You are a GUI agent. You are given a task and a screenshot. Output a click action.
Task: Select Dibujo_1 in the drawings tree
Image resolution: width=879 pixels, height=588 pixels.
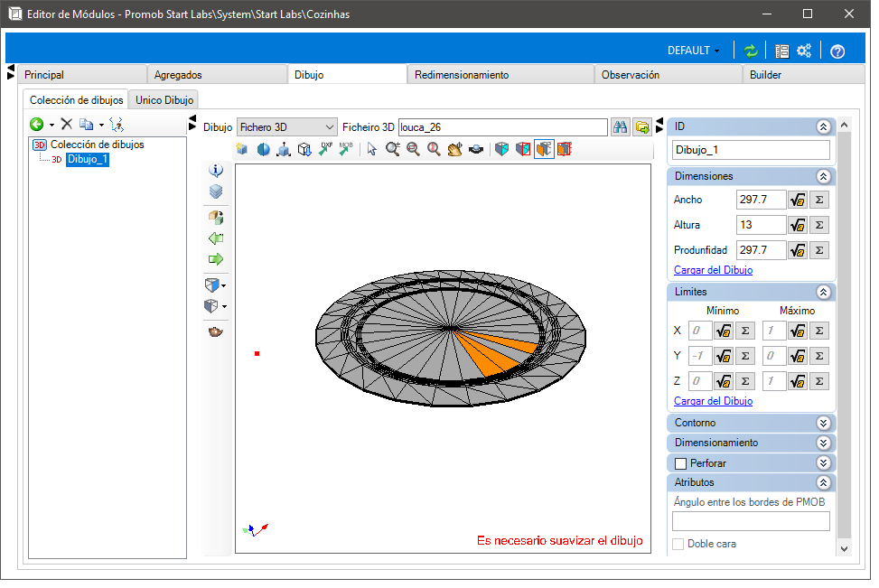(x=87, y=159)
